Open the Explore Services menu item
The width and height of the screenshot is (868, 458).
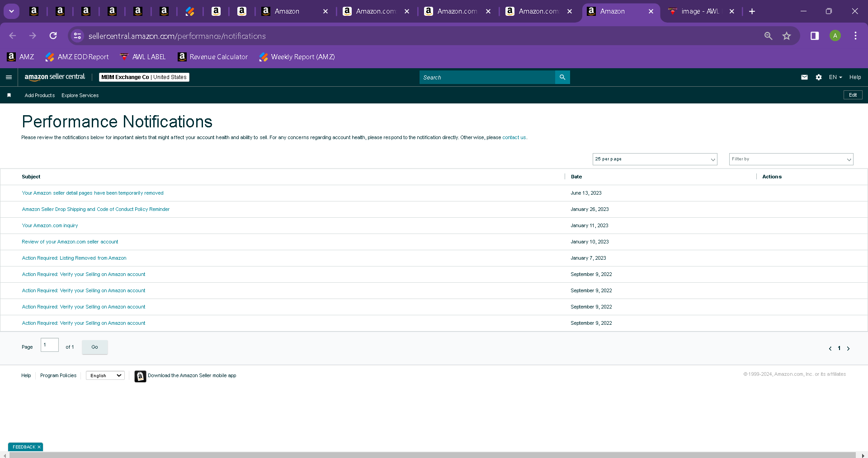click(x=80, y=95)
